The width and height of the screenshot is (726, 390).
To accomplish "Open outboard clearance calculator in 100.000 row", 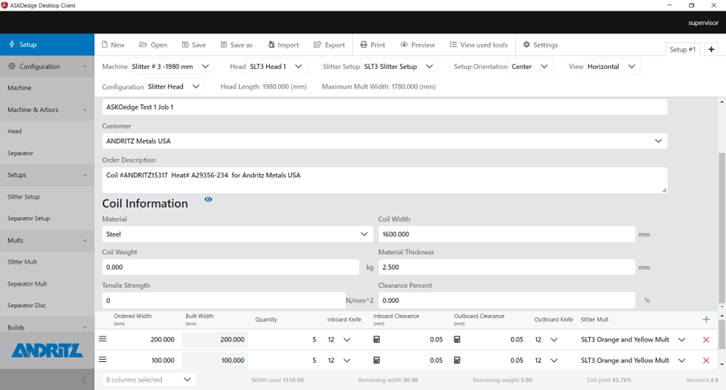I will (x=457, y=360).
